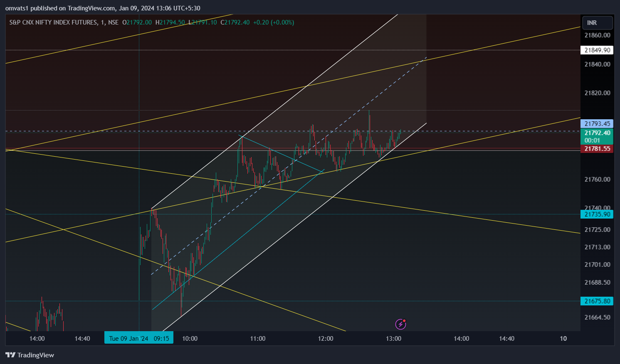
Task: Click the purple lightning bolt event icon
Action: point(400,324)
